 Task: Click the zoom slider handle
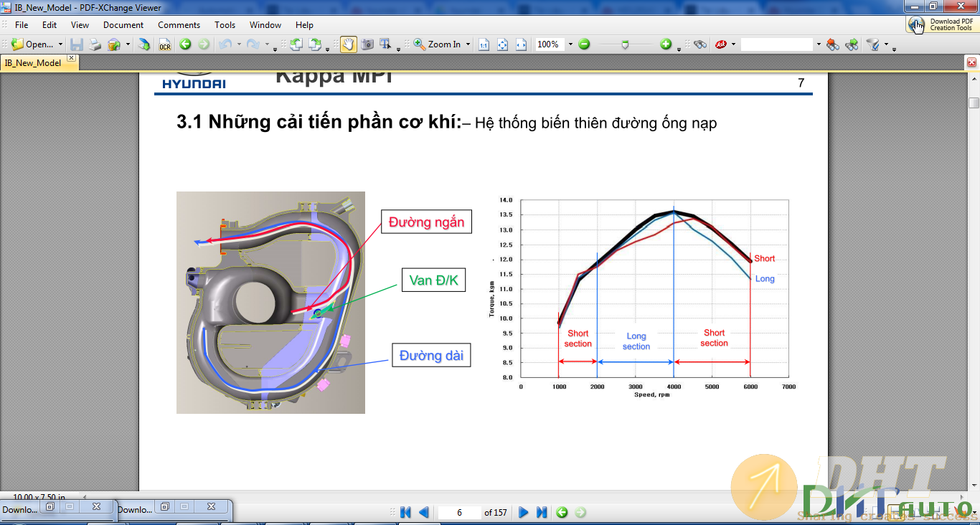[625, 44]
